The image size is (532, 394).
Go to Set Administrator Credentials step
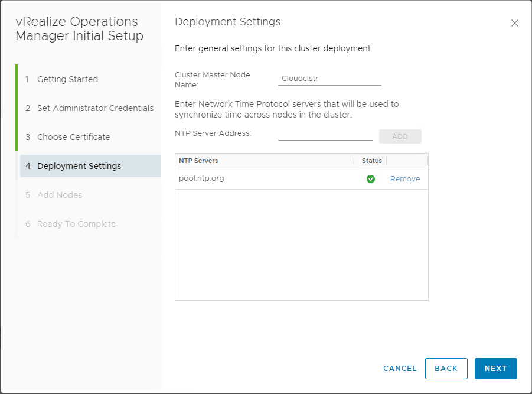(x=95, y=108)
